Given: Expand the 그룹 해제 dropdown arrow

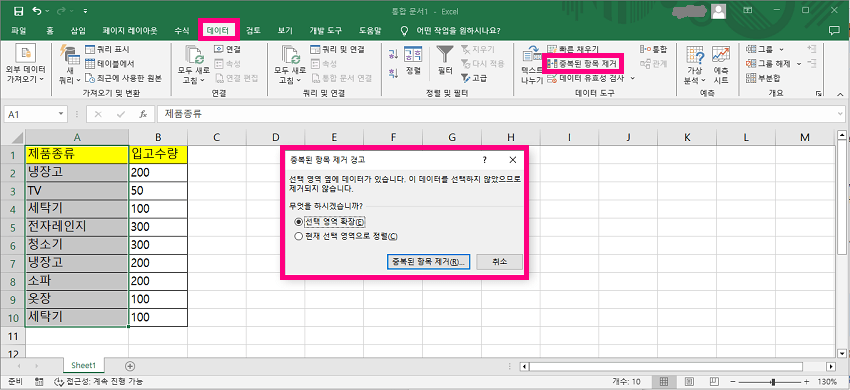Looking at the screenshot, I should [799, 64].
